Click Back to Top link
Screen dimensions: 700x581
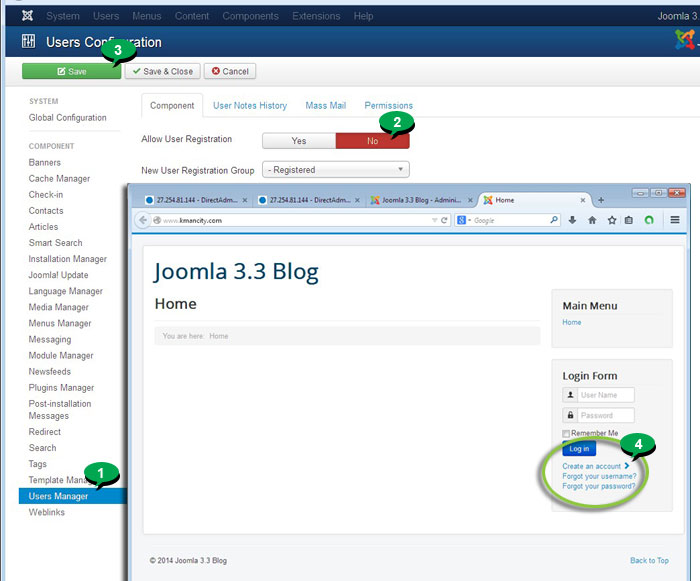[650, 560]
